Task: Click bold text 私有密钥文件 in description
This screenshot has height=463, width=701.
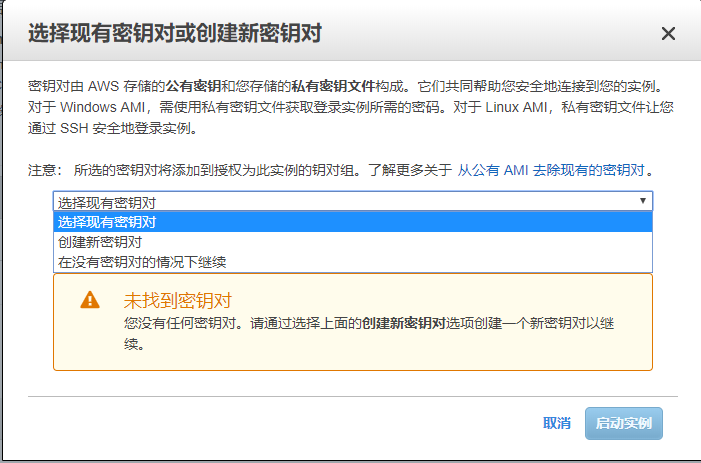Action: click(x=333, y=86)
